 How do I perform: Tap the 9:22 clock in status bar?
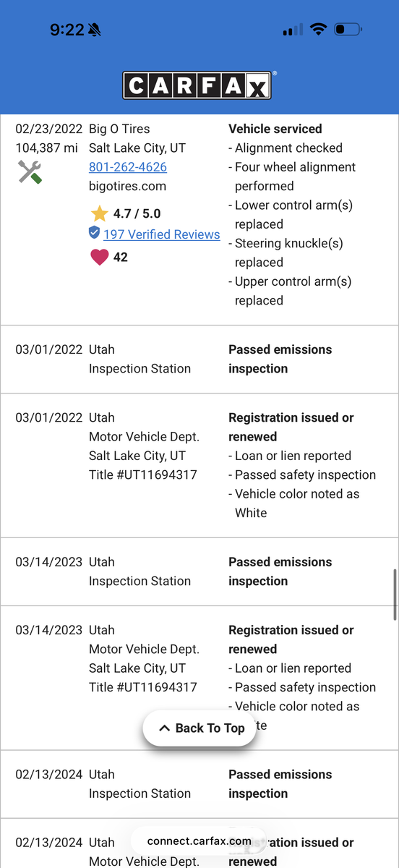(66, 30)
